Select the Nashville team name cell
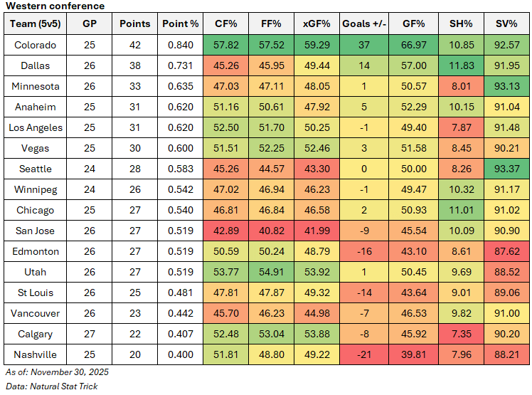Image resolution: width=532 pixels, height=395 pixels. [x=36, y=354]
